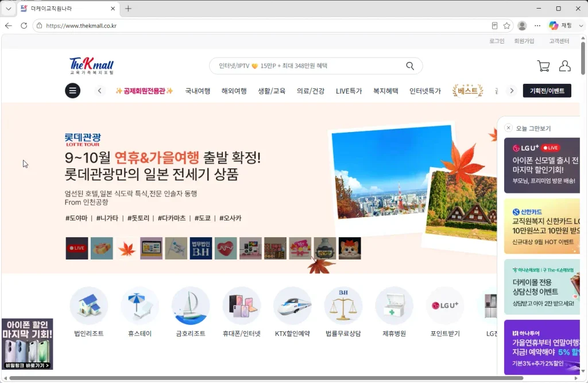Open a new browser tab
Image resolution: width=588 pixels, height=383 pixels.
[x=128, y=9]
